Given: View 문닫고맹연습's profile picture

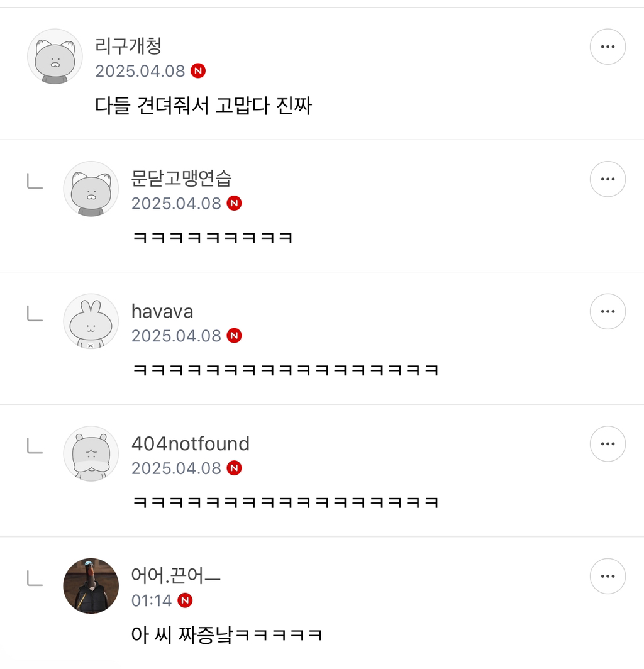Looking at the screenshot, I should (x=91, y=189).
